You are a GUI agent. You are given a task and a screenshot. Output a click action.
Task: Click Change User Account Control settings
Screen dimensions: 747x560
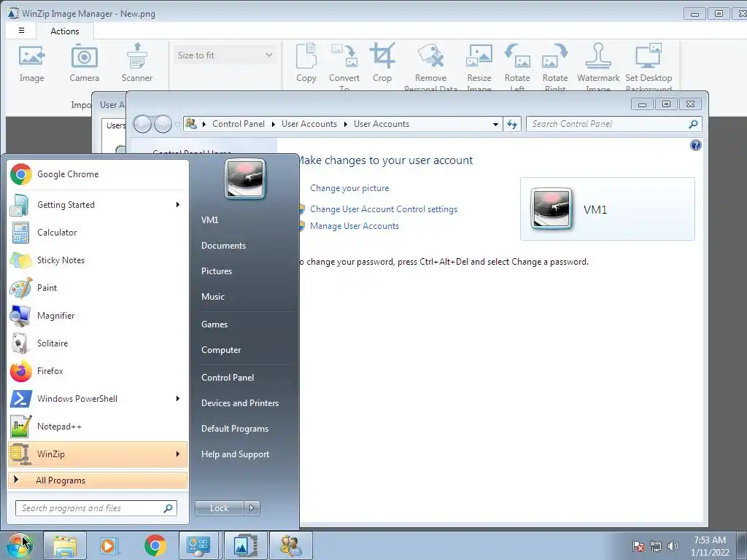pos(384,209)
